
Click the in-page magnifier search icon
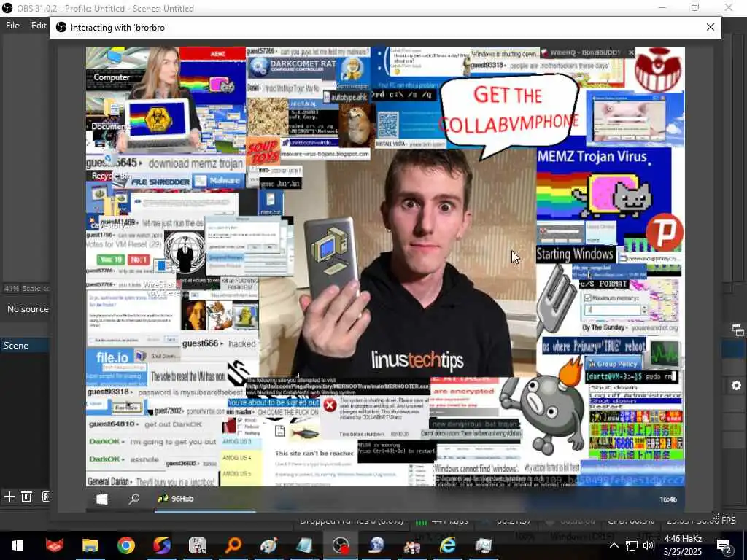pyautogui.click(x=134, y=499)
